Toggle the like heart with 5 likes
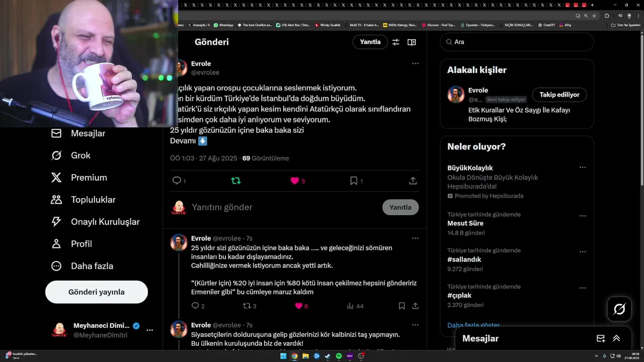This screenshot has height=362, width=644. (295, 180)
